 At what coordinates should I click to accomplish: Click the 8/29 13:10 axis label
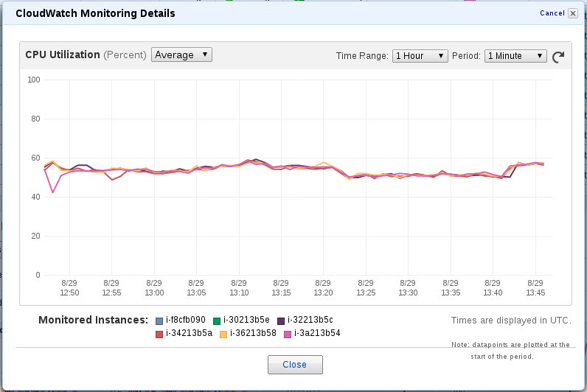pyautogui.click(x=239, y=287)
